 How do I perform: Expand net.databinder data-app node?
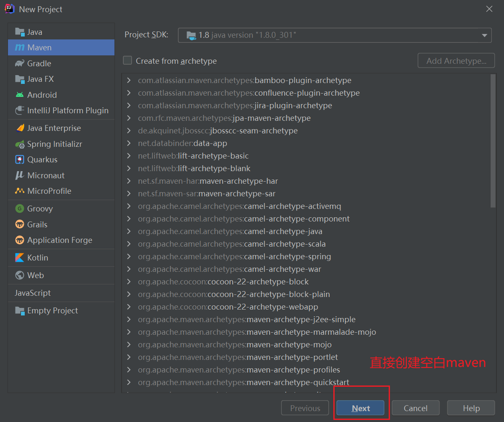[x=129, y=143]
